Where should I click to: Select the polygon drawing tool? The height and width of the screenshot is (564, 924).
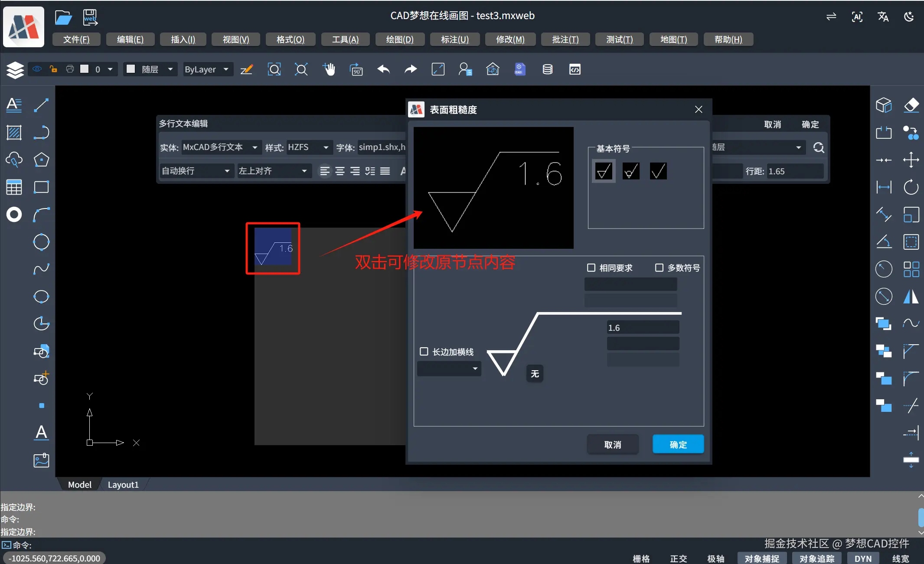tap(41, 160)
